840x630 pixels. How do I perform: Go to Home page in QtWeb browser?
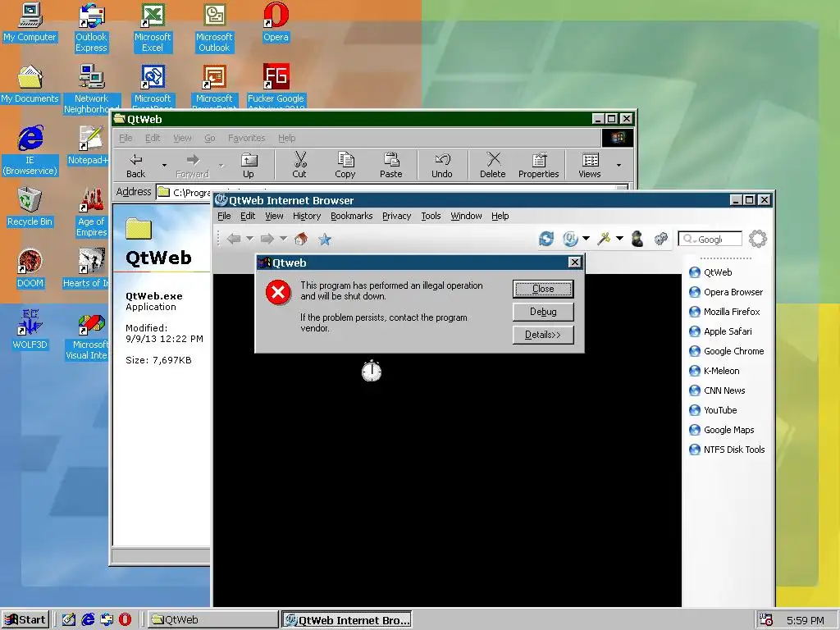pyautogui.click(x=301, y=239)
